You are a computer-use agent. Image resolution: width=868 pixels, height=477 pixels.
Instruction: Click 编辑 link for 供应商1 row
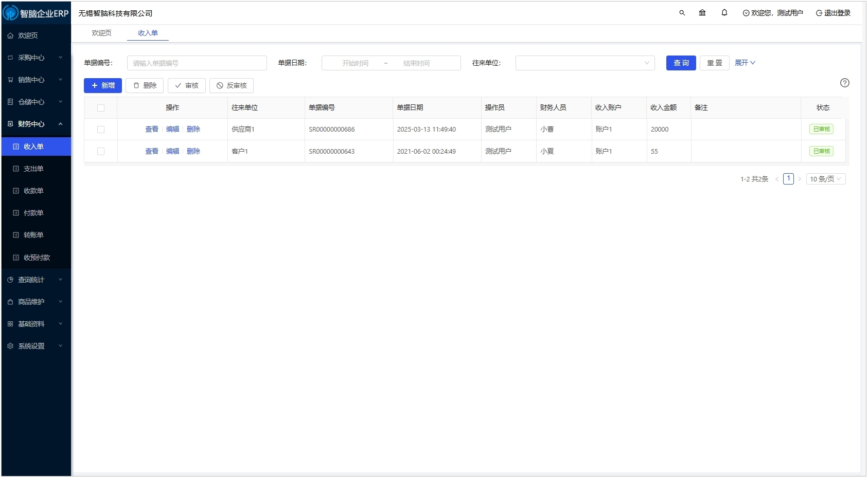coord(172,130)
